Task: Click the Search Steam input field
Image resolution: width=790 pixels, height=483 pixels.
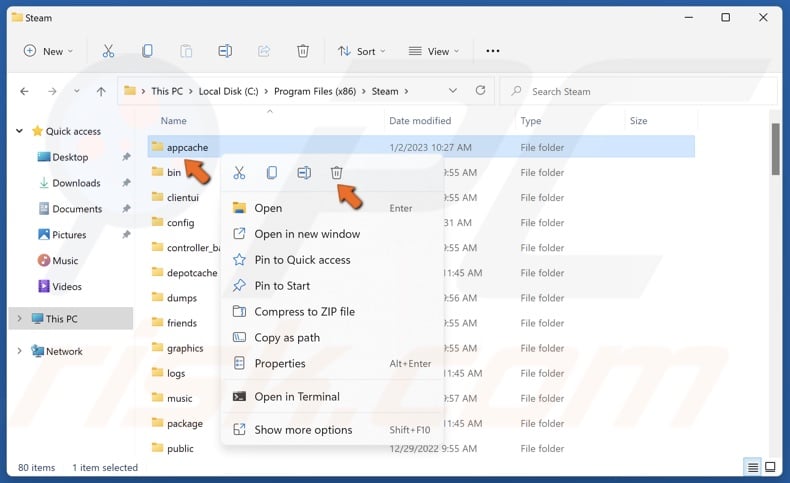Action: click(639, 91)
